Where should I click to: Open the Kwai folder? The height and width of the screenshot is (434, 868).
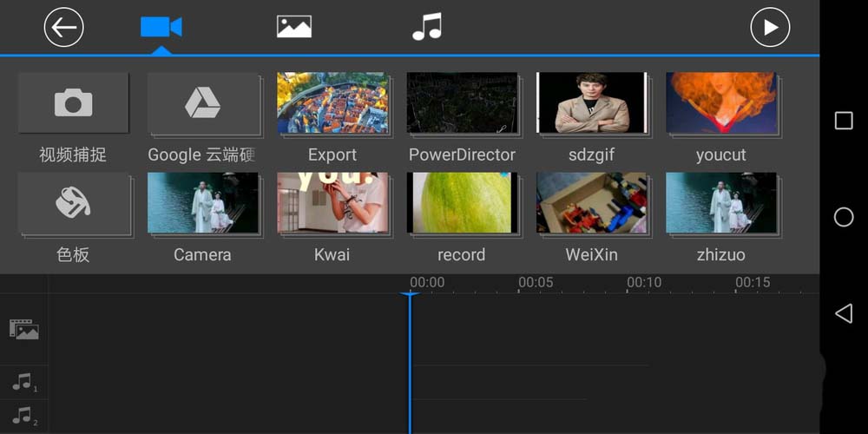[x=332, y=203]
